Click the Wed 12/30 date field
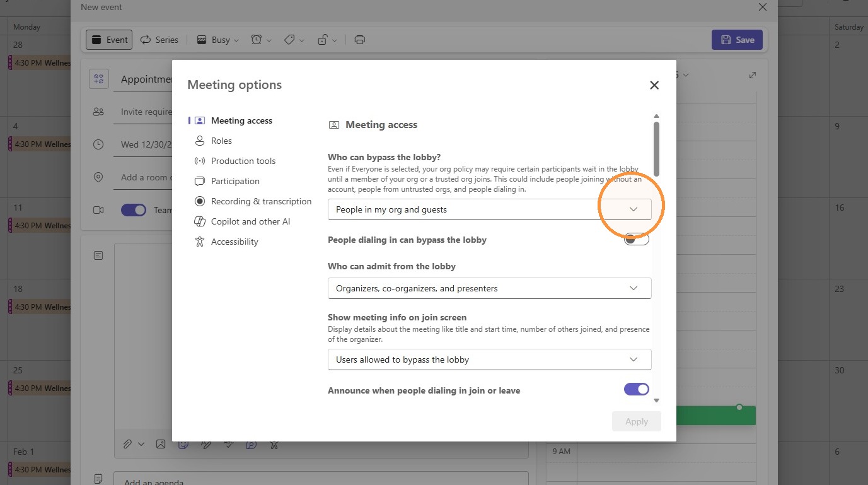This screenshot has height=485, width=868. (143, 144)
